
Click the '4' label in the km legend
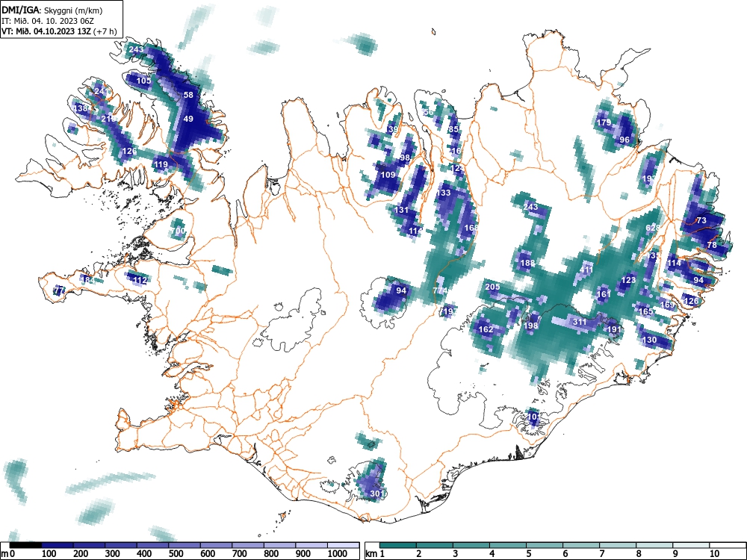(x=492, y=553)
